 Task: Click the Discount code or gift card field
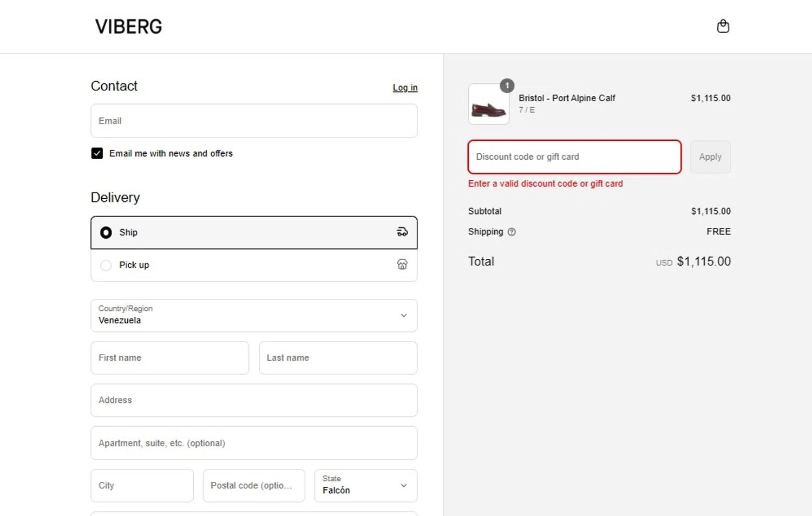click(x=574, y=157)
